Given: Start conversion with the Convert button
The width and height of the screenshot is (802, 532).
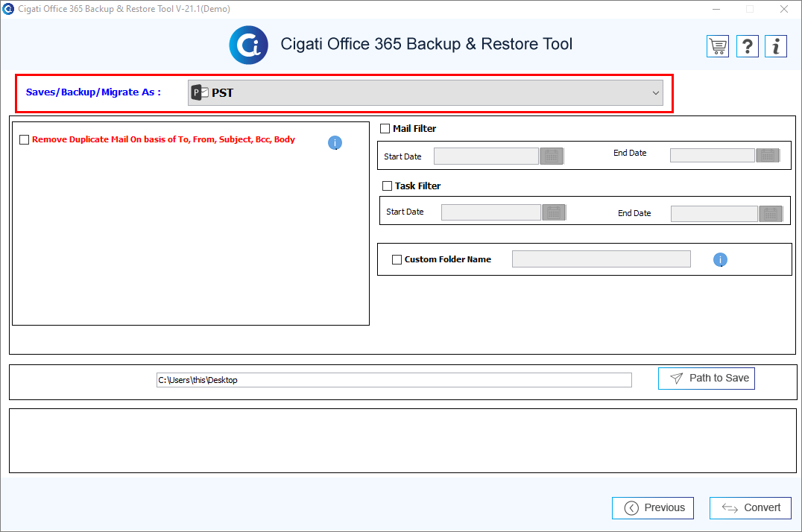Looking at the screenshot, I should click(751, 508).
